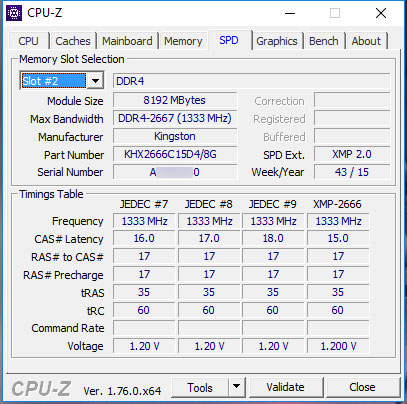Switch to the Bench tab
407x404 pixels.
tap(324, 41)
